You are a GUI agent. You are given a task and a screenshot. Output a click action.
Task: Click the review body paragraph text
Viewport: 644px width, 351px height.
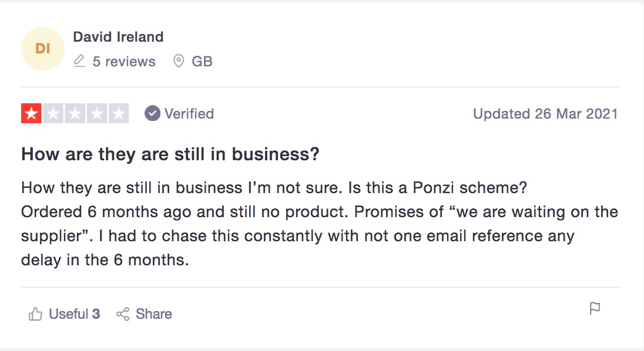[x=320, y=224]
